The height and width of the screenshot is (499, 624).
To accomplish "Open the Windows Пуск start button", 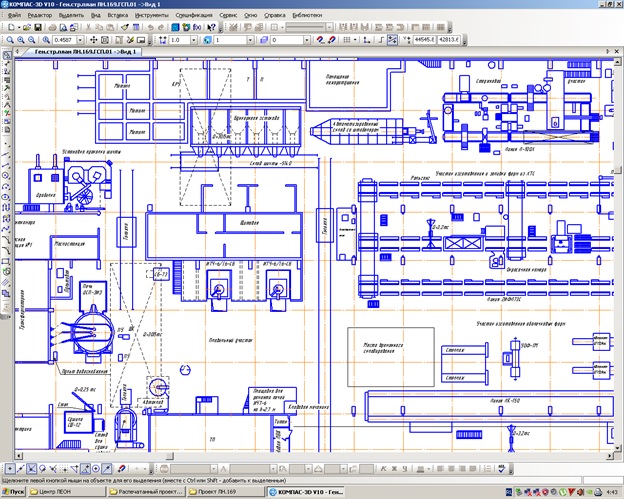I will (x=13, y=492).
